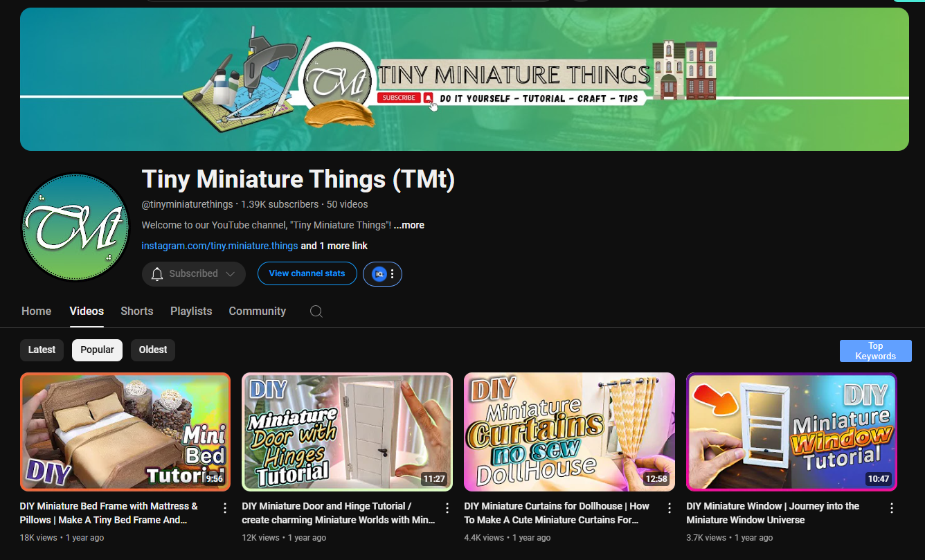Show the additional channel links via 'and 1 more link'

click(x=334, y=246)
